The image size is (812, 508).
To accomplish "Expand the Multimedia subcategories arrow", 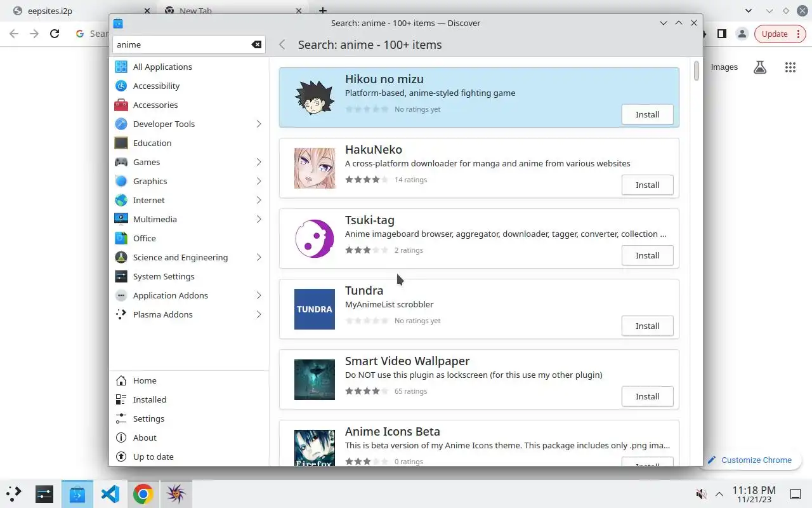I will (x=259, y=219).
